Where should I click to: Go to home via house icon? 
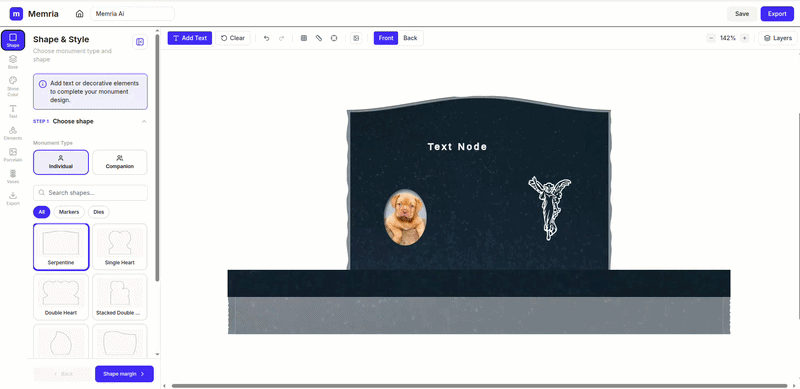point(79,14)
